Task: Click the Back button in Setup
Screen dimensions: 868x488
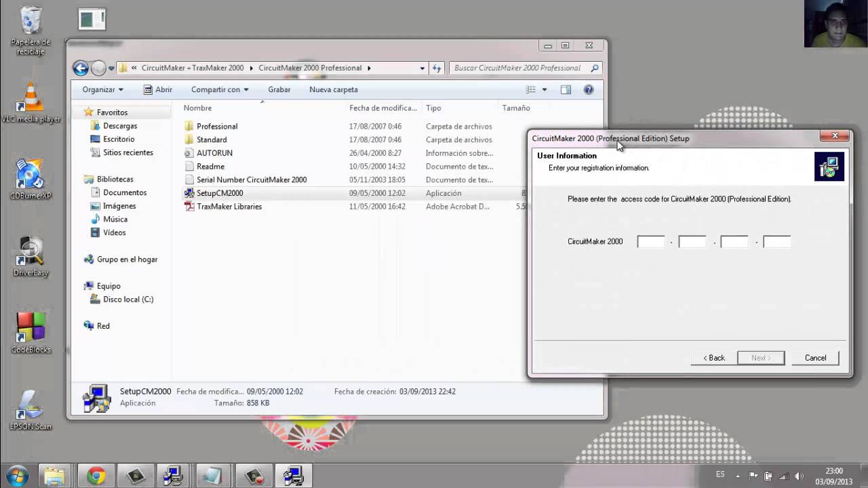Action: 713,358
